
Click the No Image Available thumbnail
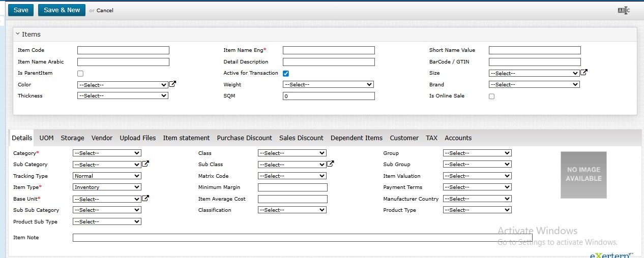[x=583, y=175]
